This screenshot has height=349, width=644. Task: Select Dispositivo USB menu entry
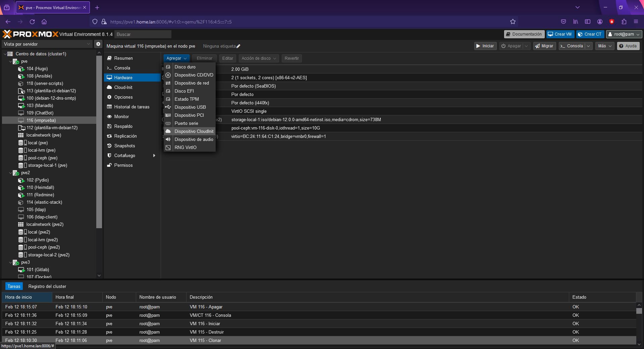click(x=190, y=107)
